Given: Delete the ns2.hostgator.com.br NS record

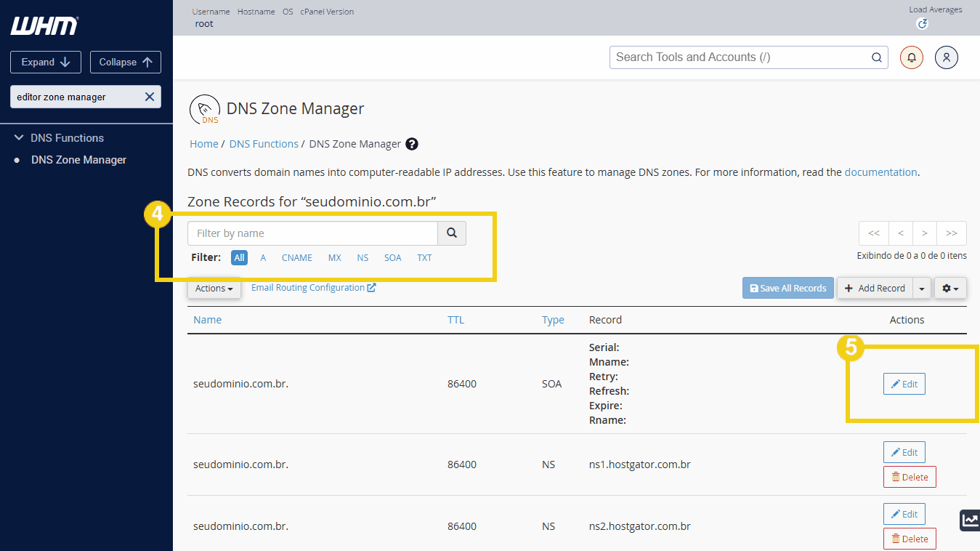Looking at the screenshot, I should pos(910,539).
